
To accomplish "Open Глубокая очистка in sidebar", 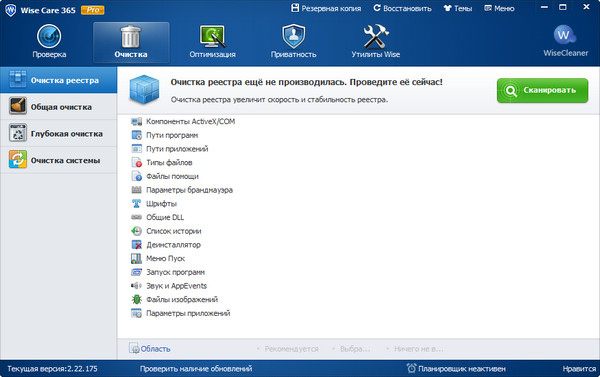I will click(59, 134).
